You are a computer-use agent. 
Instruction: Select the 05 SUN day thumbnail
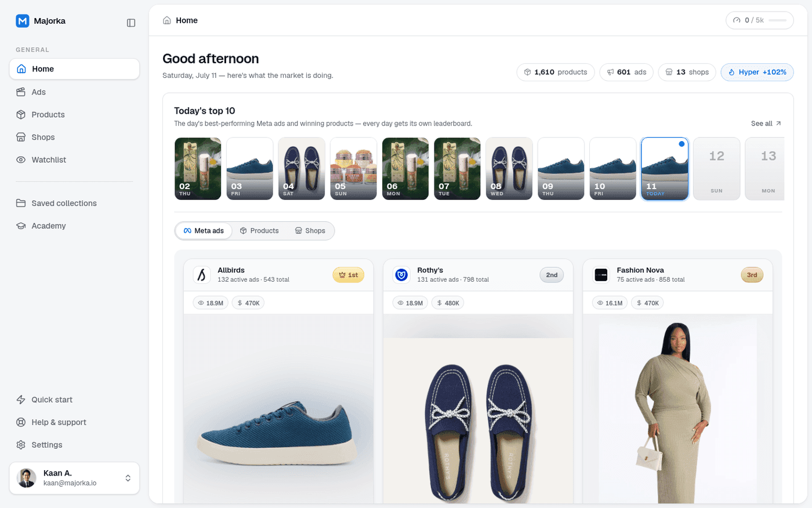[353, 168]
